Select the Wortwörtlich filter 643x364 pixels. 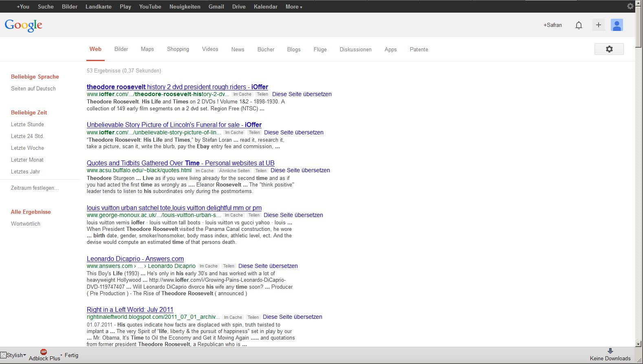coord(26,224)
